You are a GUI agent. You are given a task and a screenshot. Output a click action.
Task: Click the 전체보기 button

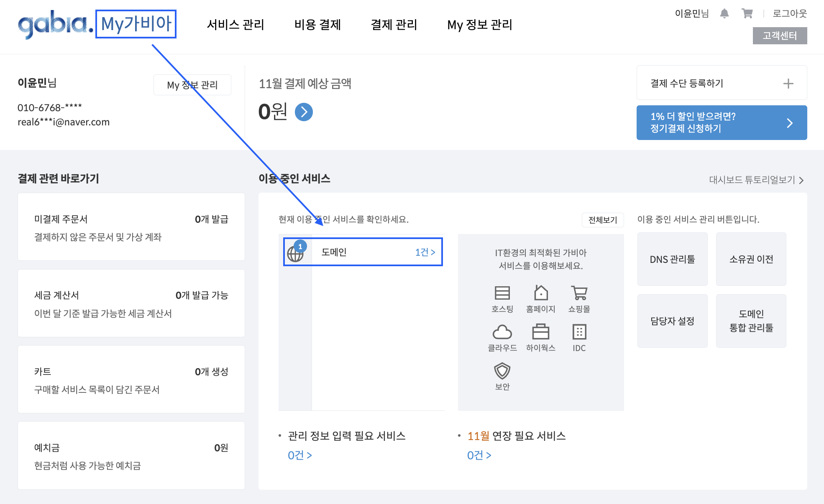[603, 220]
